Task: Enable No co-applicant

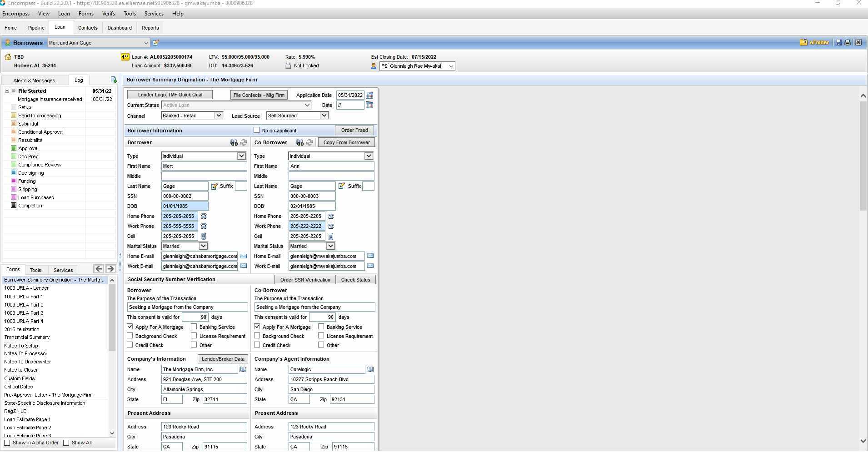Action: click(x=257, y=130)
